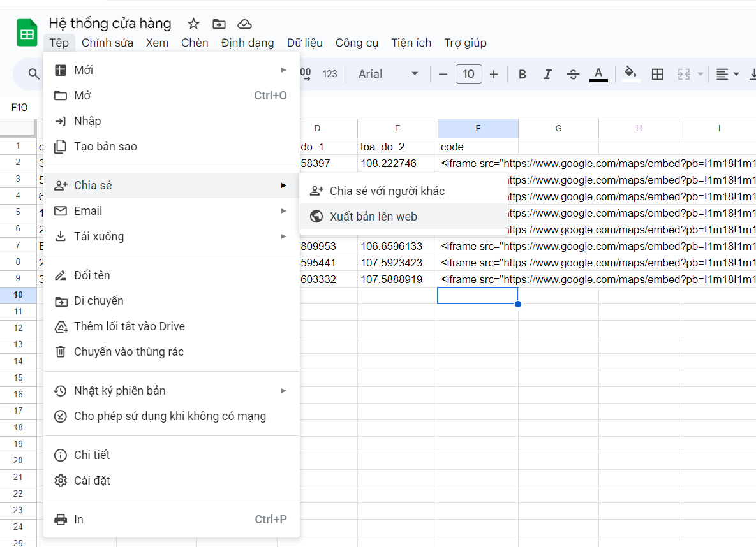Expand the Tải xuống submenu

171,236
